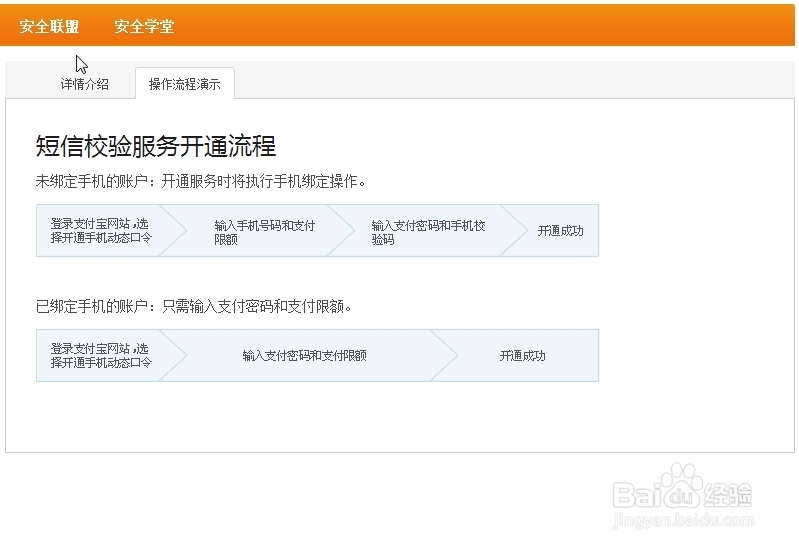Click the 经验 watermark text

pos(730,494)
